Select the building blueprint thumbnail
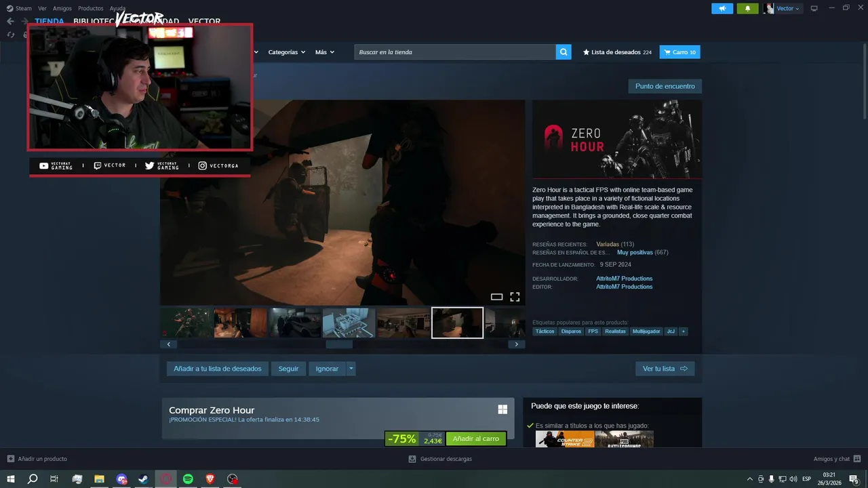Image resolution: width=868 pixels, height=488 pixels. pyautogui.click(x=349, y=323)
